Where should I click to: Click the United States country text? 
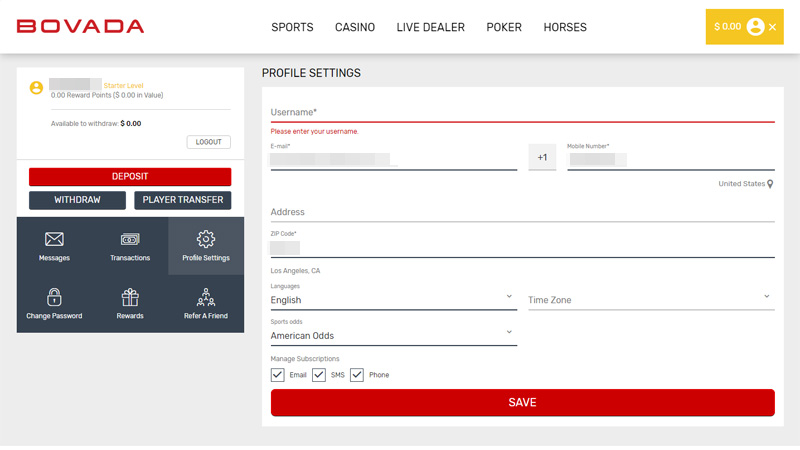click(x=741, y=184)
